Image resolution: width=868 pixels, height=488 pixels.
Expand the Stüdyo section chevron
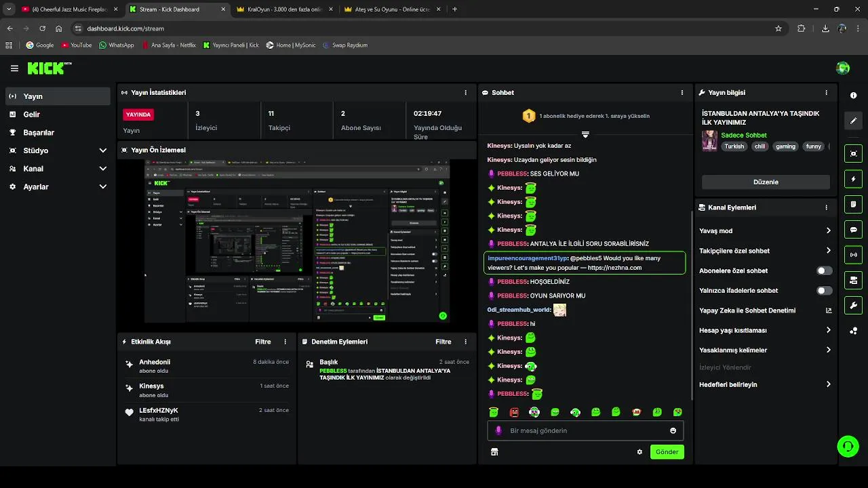[103, 150]
